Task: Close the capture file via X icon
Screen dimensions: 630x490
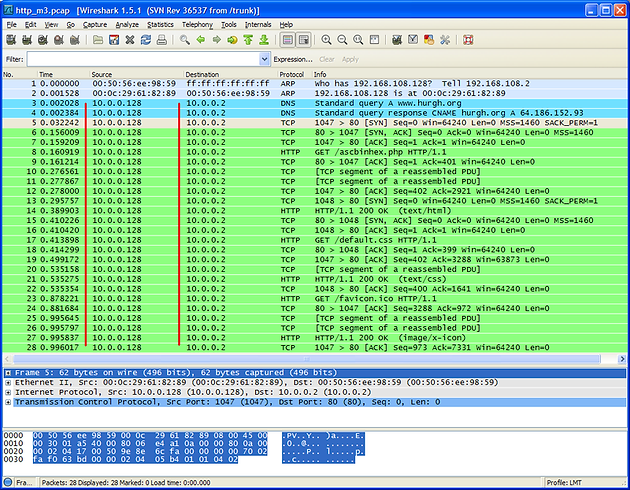Action: coord(130,40)
